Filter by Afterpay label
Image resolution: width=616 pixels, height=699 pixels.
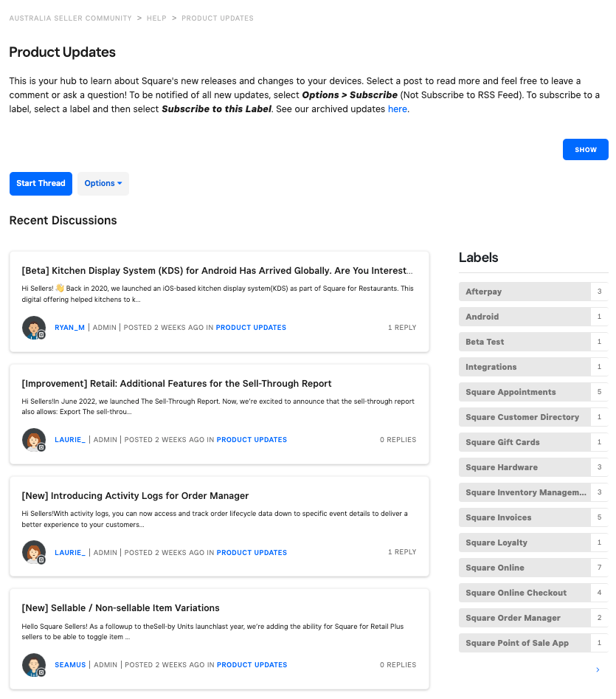pyautogui.click(x=484, y=292)
